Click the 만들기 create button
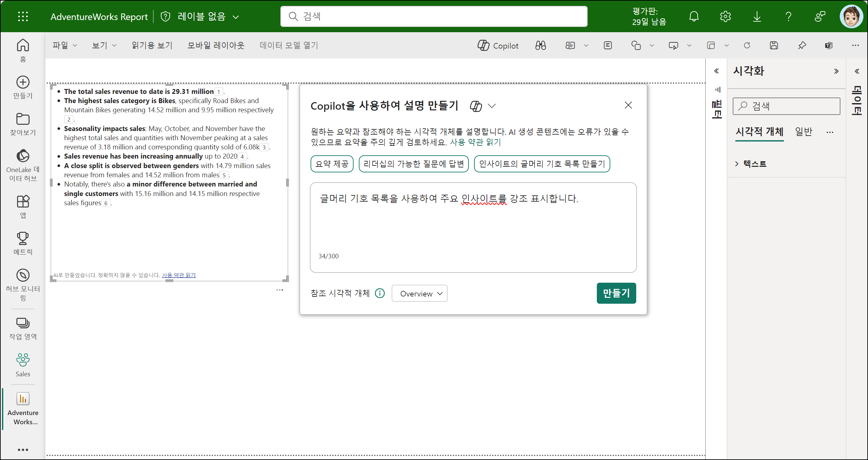 click(x=616, y=293)
